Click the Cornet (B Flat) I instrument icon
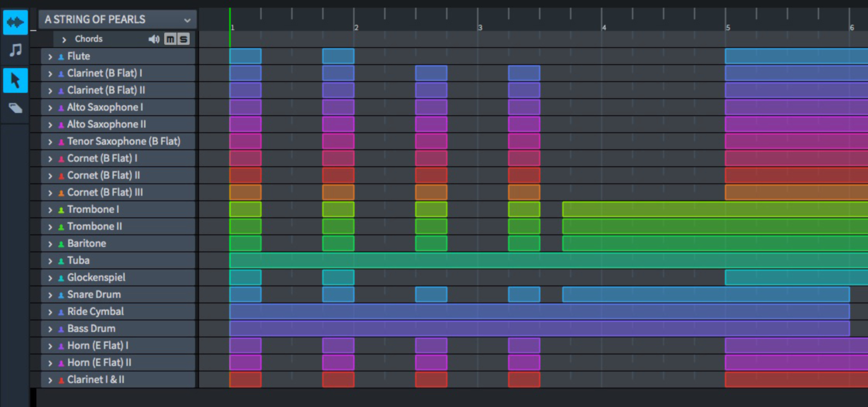 (61, 159)
